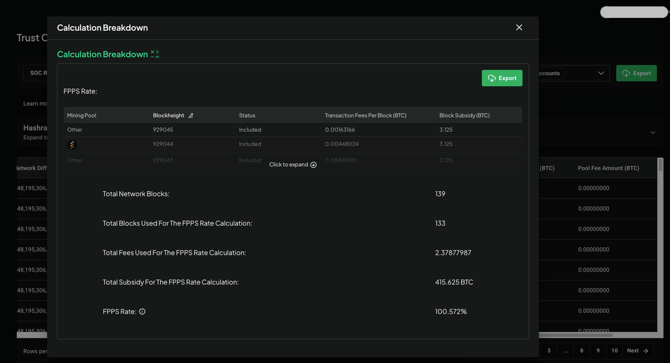Go to page 3 in background pagination
Image resolution: width=670 pixels, height=363 pixels.
[549, 351]
